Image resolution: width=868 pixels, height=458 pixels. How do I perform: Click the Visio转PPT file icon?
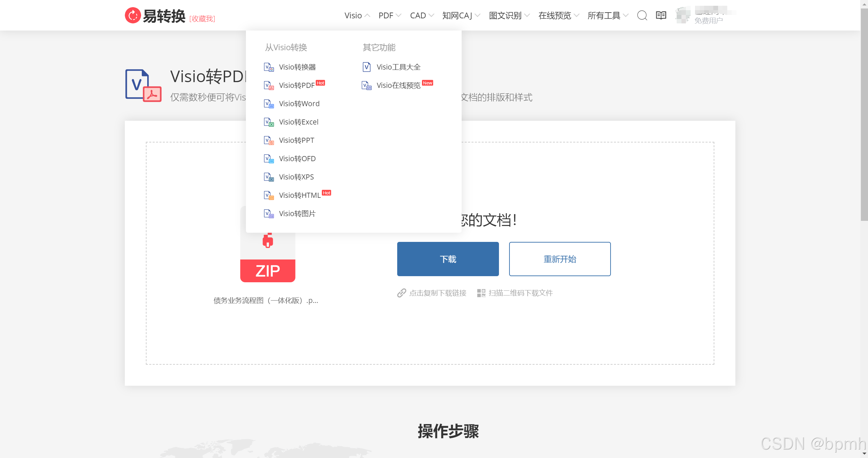(269, 140)
